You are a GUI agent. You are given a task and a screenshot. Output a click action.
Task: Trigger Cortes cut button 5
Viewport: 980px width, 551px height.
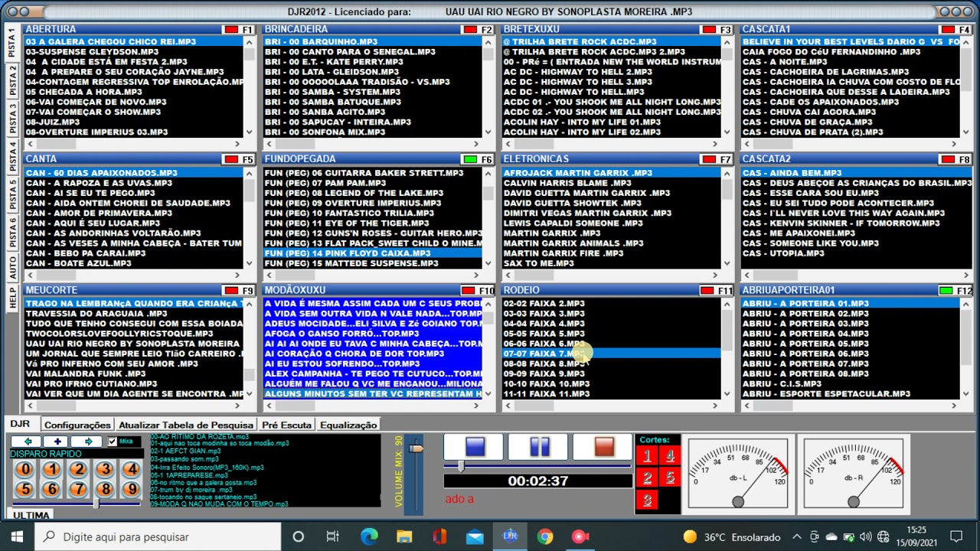670,478
